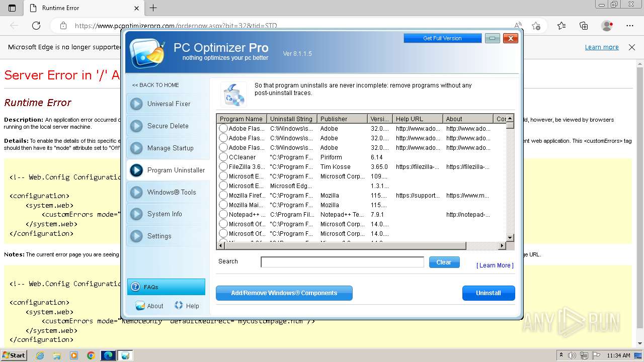Show hidden system tray icons
Viewport: 644px width, 362px height.
coord(561,355)
